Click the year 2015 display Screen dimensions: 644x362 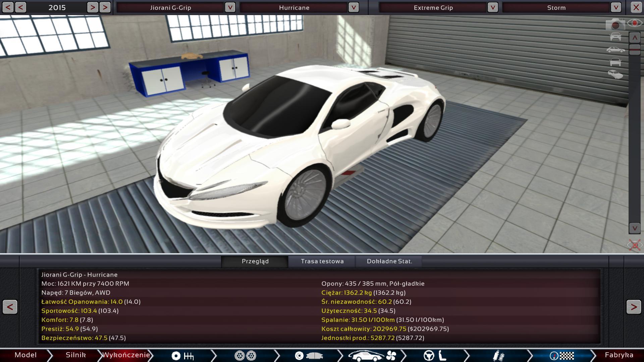point(57,8)
